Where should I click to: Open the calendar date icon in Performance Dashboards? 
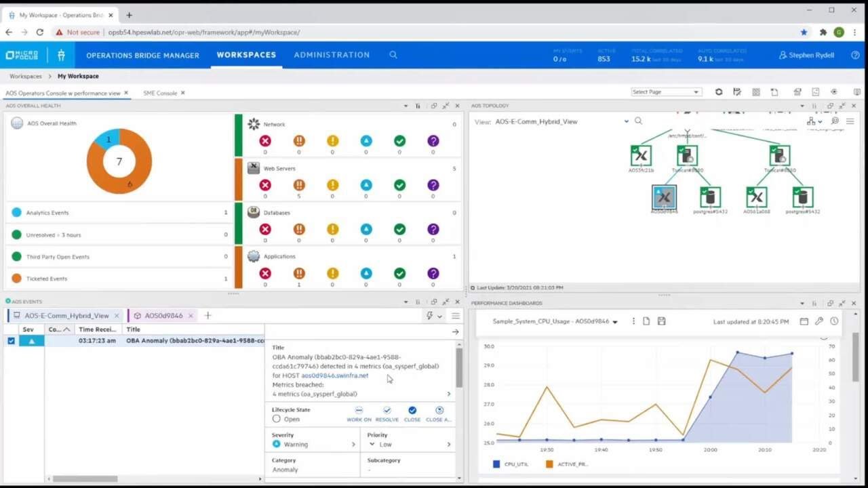pyautogui.click(x=804, y=321)
